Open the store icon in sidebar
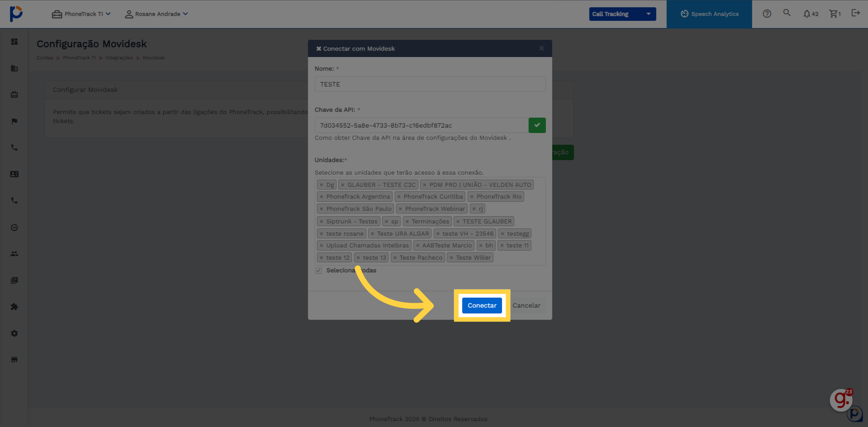Image resolution: width=868 pixels, height=427 pixels. click(14, 360)
